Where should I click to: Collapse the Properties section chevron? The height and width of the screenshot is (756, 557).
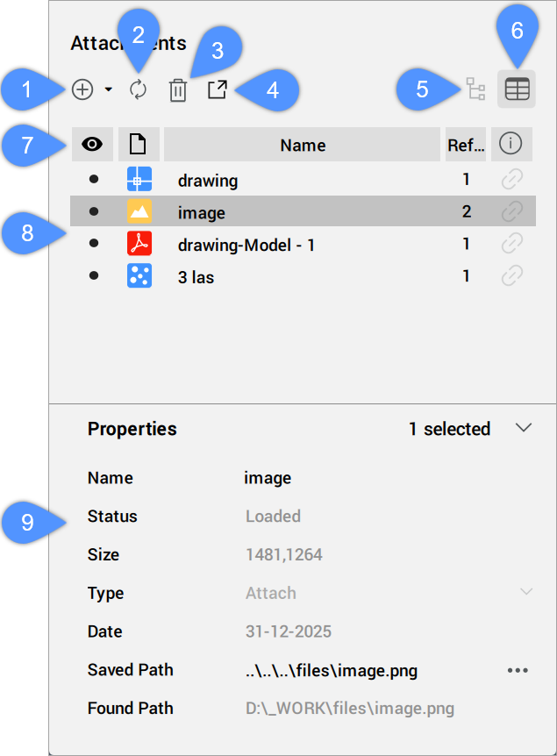[x=524, y=428]
